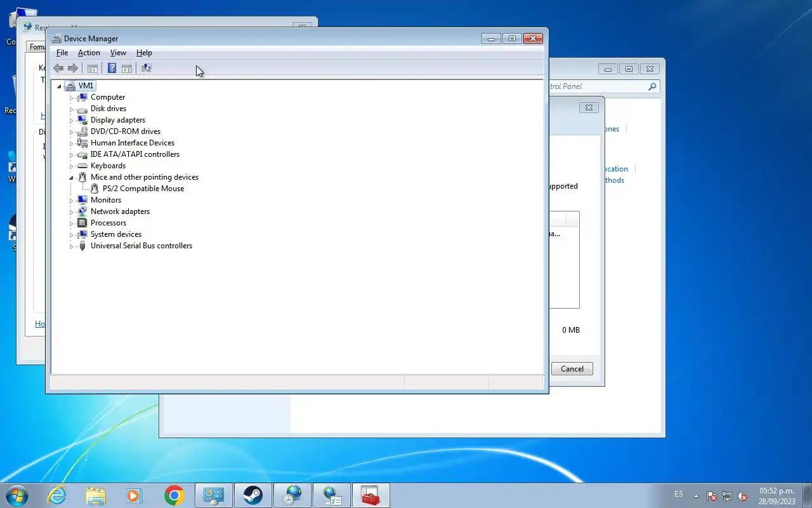
Task: Select the Keyboards category icon
Action: tap(82, 166)
